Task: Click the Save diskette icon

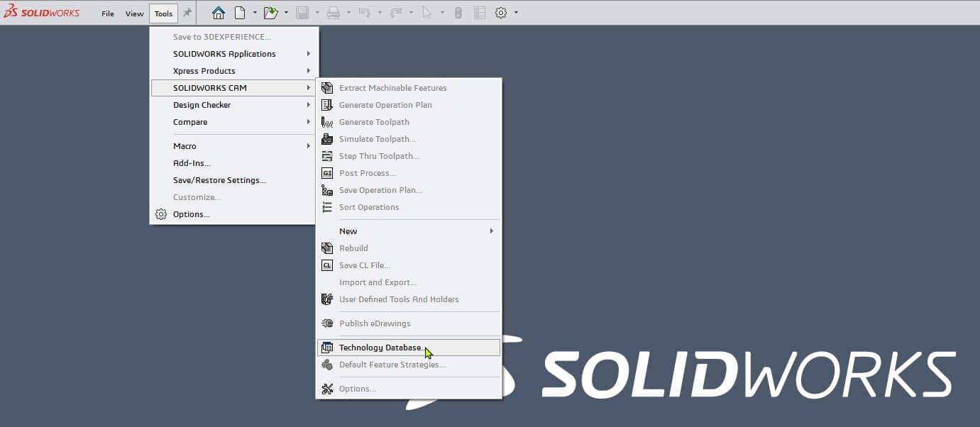Action: coord(302,13)
